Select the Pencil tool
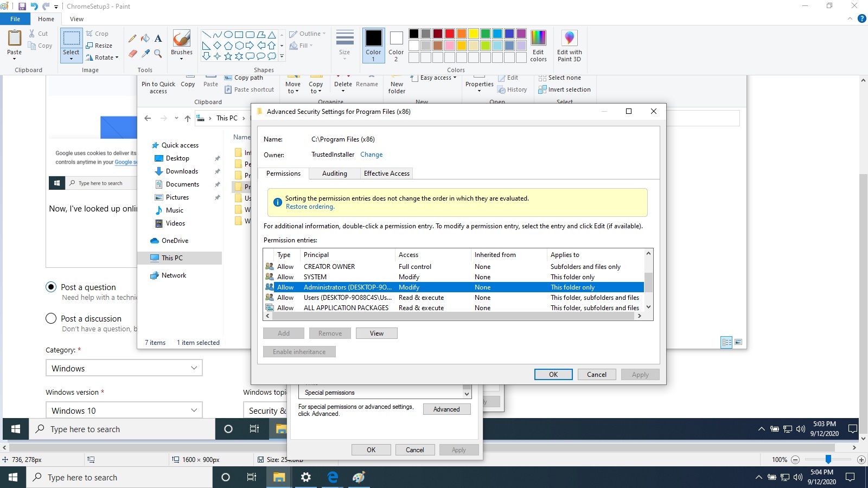 coord(132,38)
